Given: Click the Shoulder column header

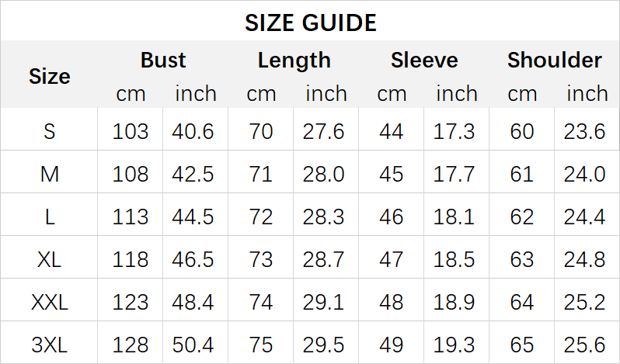Looking at the screenshot, I should pos(554,61).
